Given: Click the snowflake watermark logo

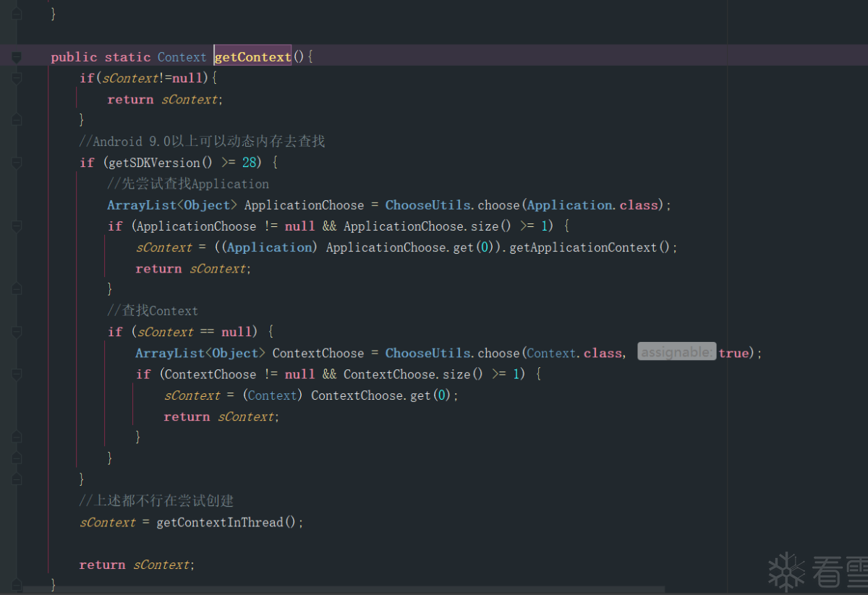Looking at the screenshot, I should [786, 571].
